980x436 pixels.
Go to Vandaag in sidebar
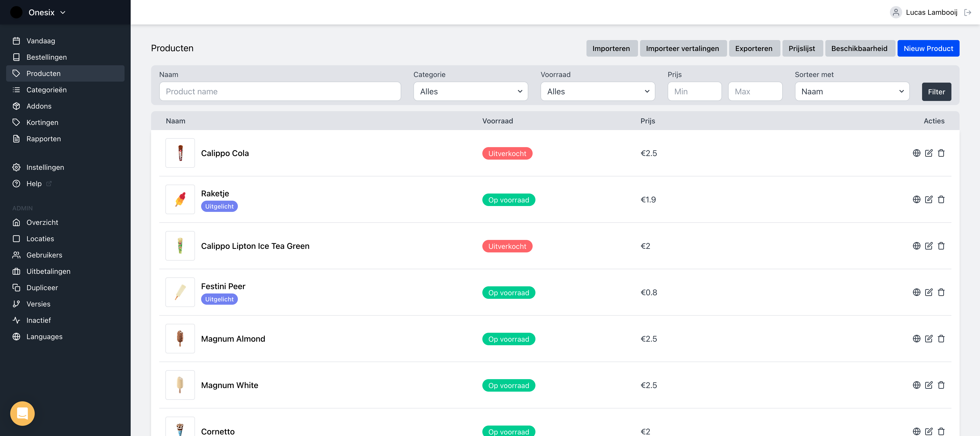[x=65, y=41]
